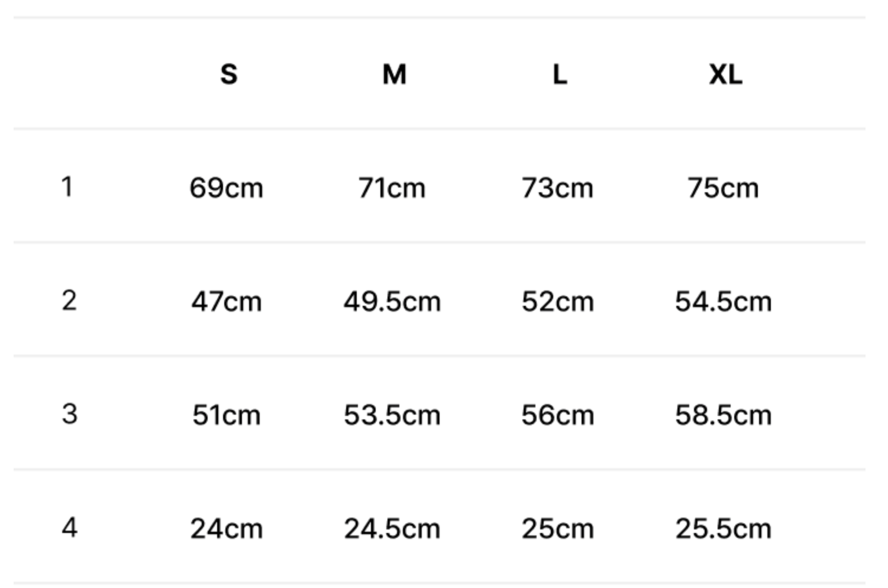
Task: Click the XL size column header
Action: pos(725,75)
